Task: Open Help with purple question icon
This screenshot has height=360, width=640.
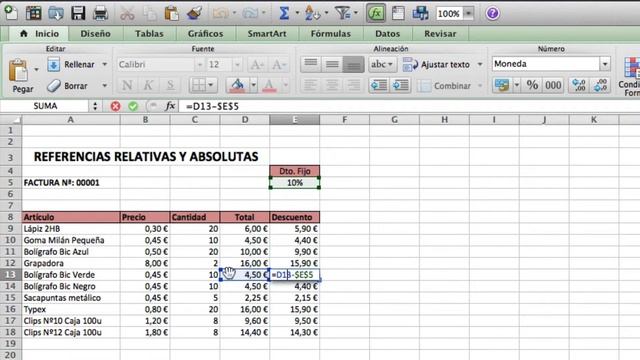Action: tap(493, 13)
